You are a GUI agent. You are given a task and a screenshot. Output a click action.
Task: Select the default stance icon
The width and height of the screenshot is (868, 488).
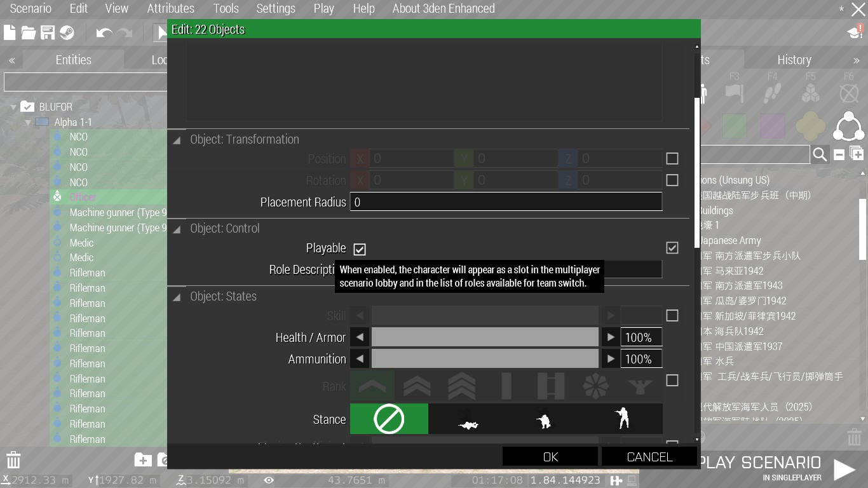tap(389, 419)
